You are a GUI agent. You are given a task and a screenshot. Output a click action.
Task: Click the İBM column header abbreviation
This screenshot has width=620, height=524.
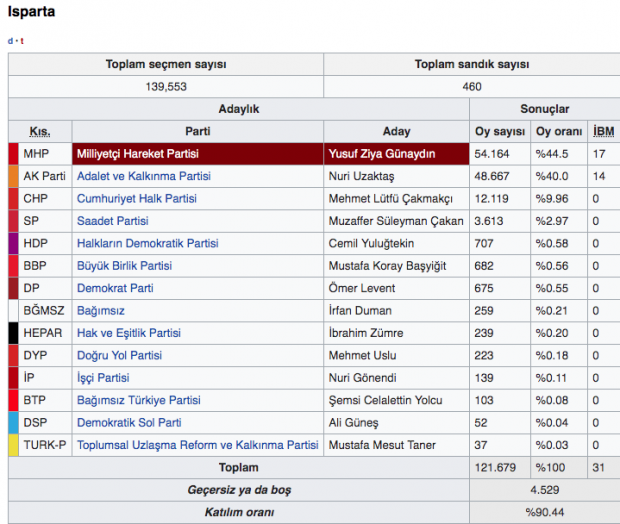click(603, 132)
